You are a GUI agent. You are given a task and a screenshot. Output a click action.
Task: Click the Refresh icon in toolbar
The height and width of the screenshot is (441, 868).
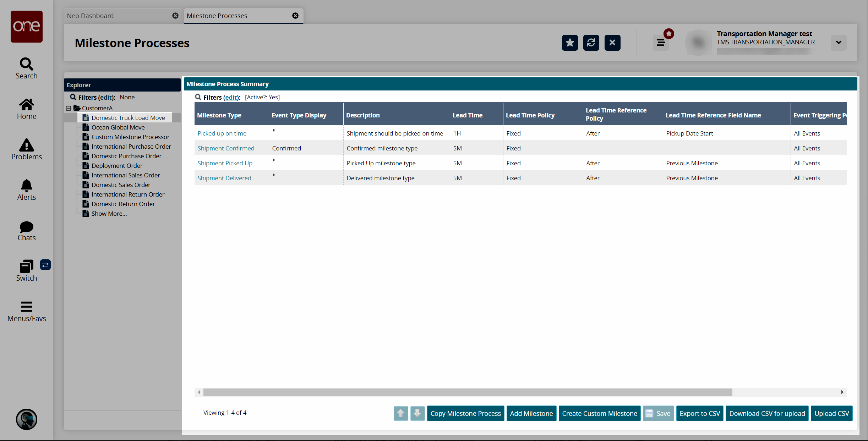tap(591, 43)
